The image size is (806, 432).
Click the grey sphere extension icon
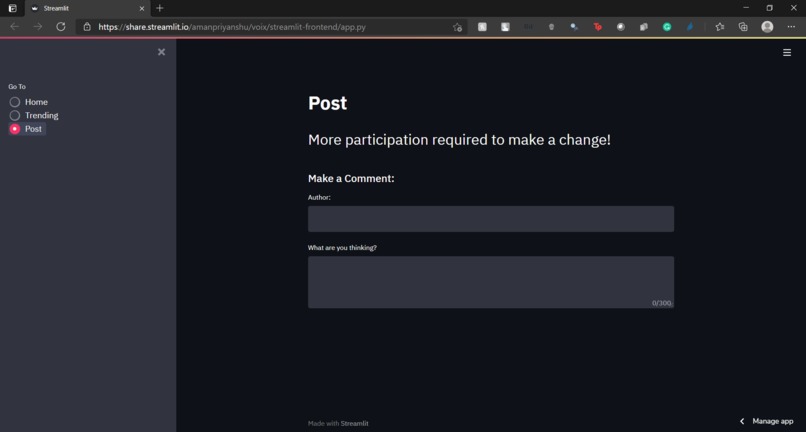tap(620, 27)
